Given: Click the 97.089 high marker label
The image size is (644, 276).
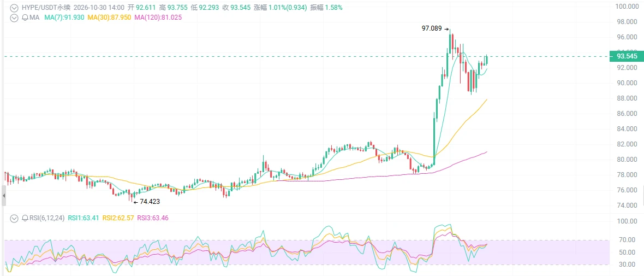Looking at the screenshot, I should 432,28.
